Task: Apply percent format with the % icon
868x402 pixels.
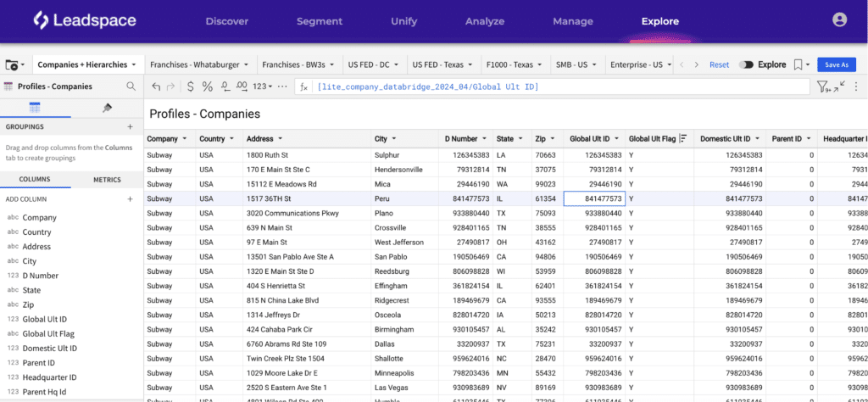Action: tap(207, 87)
